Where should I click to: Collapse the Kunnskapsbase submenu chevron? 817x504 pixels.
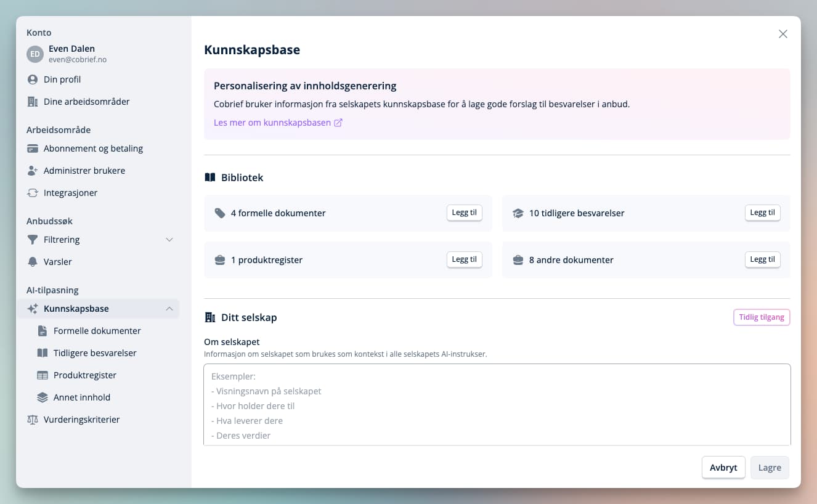pos(169,309)
